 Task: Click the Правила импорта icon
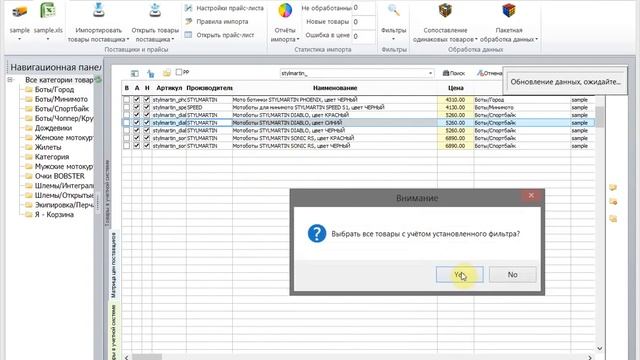coord(188,22)
